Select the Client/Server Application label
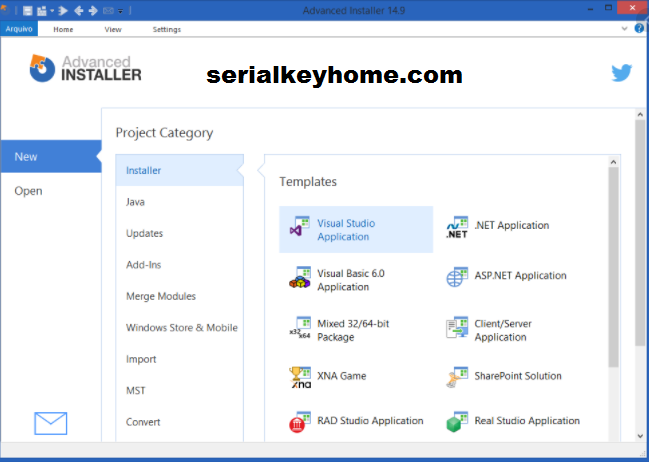This screenshot has width=649, height=462. tap(503, 330)
